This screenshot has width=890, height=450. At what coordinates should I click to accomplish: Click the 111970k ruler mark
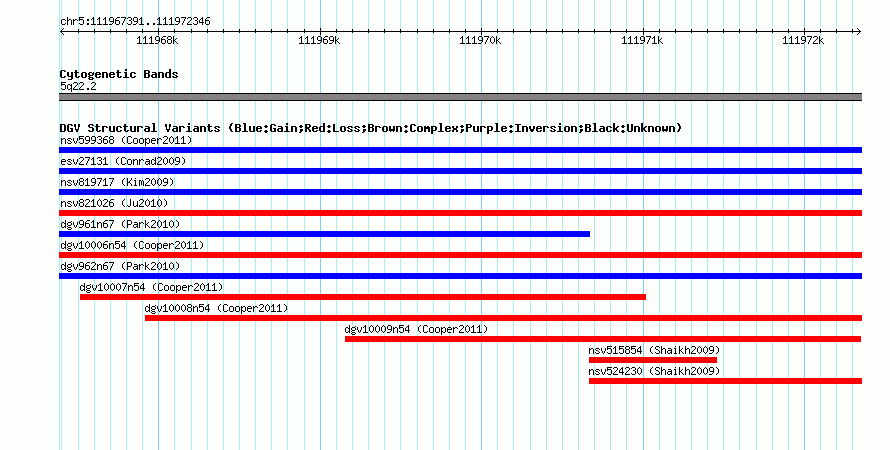[x=480, y=40]
